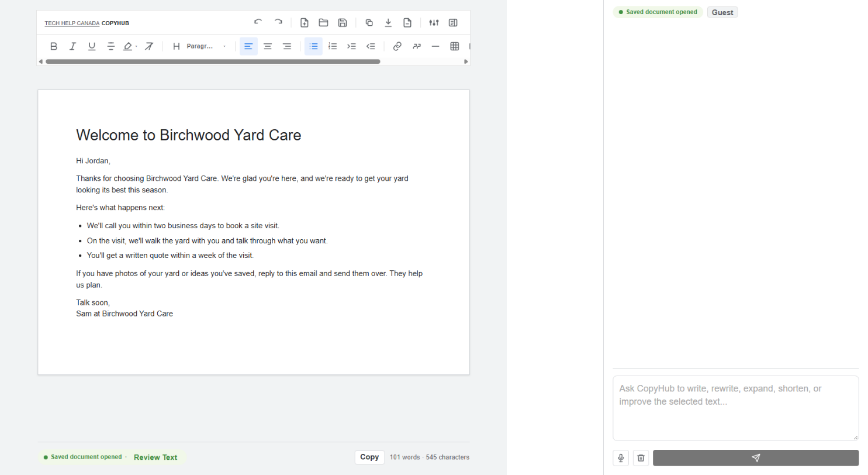The height and width of the screenshot is (475, 868).
Task: Toggle the side panel layout icon
Action: 453,23
